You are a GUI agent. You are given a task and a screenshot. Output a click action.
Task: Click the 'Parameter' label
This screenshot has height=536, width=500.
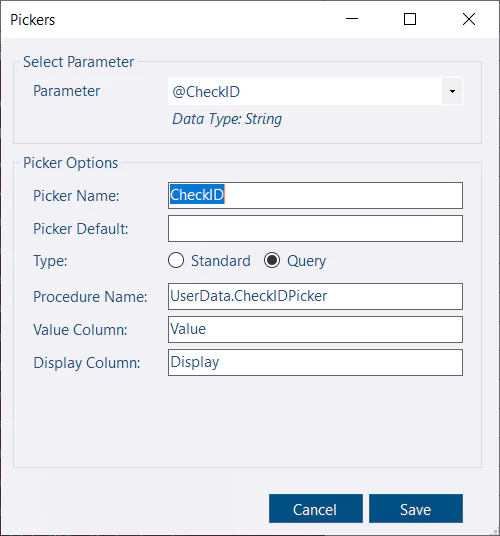pyautogui.click(x=67, y=91)
